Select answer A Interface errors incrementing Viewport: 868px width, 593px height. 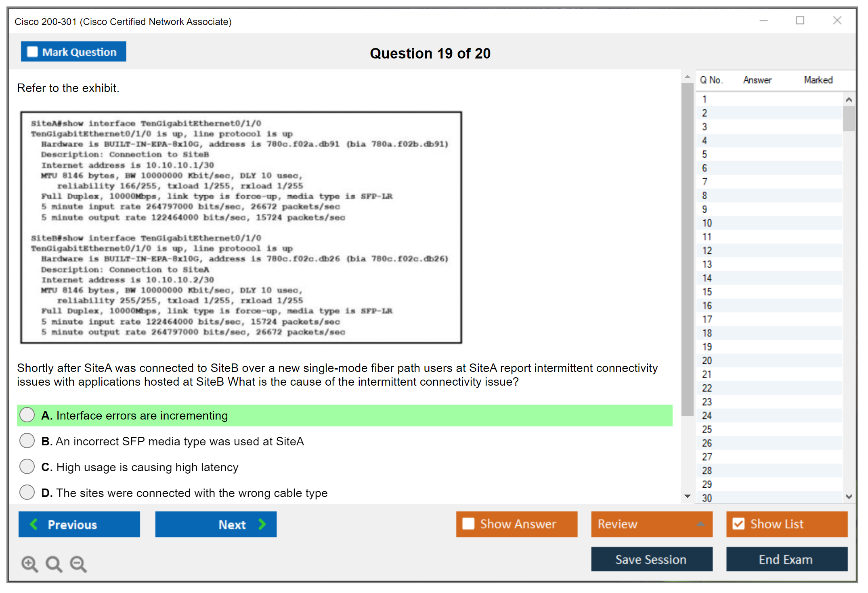point(27,415)
